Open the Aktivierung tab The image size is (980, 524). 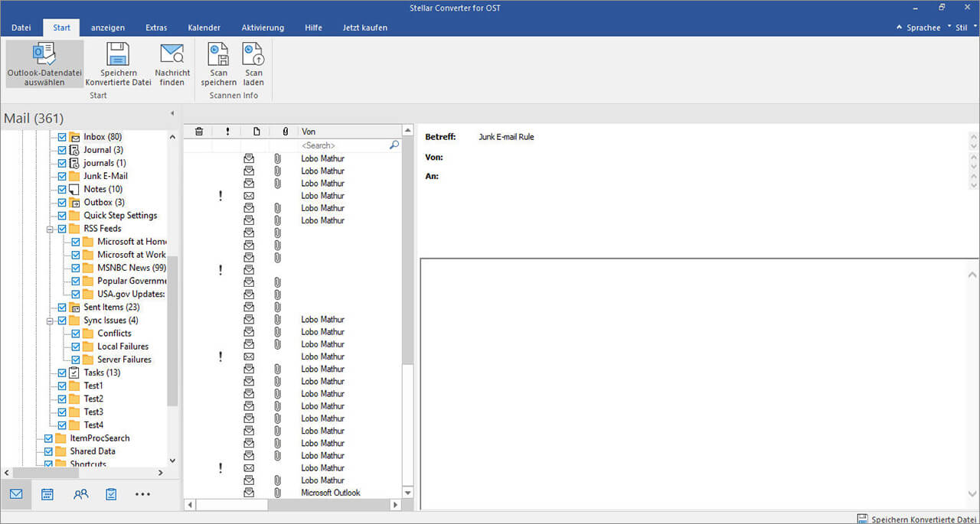click(x=263, y=28)
